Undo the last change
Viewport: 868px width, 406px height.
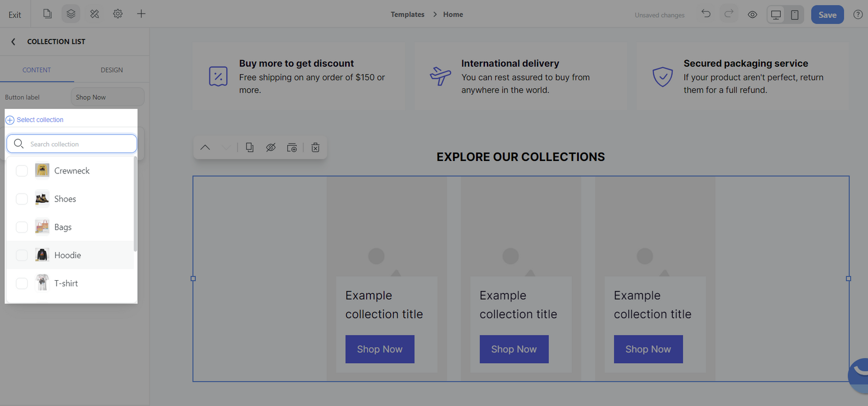point(706,14)
